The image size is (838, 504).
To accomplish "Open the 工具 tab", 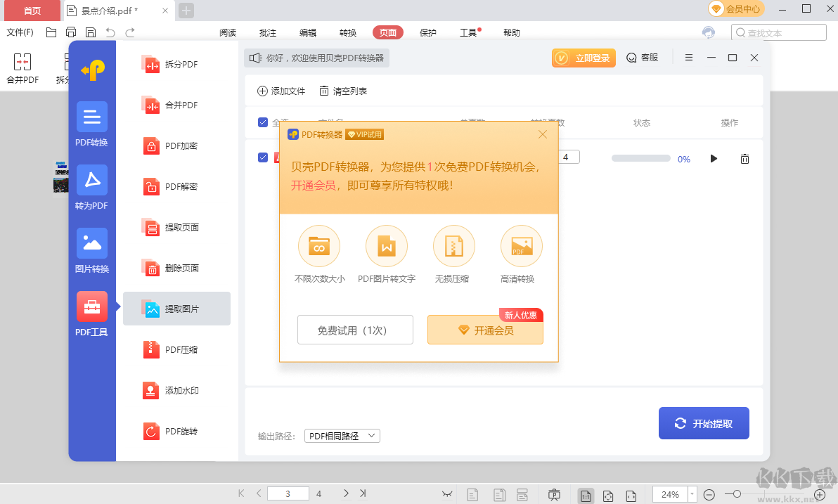I will [468, 32].
